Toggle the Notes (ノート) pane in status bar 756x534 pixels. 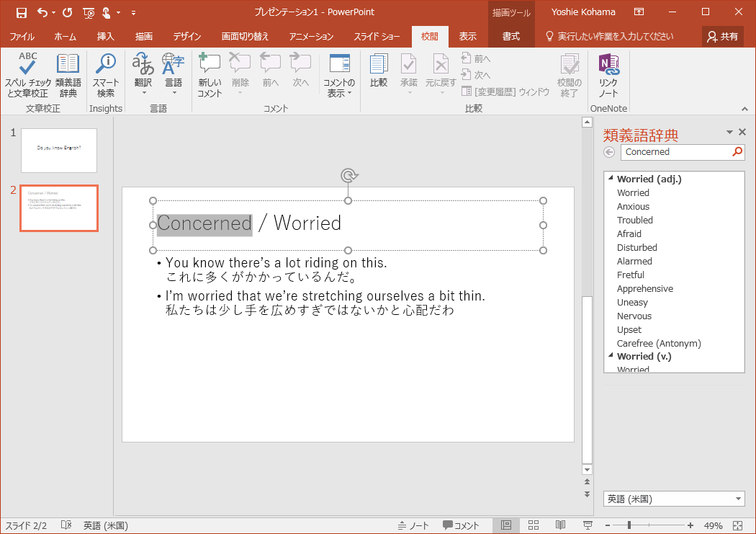click(413, 525)
